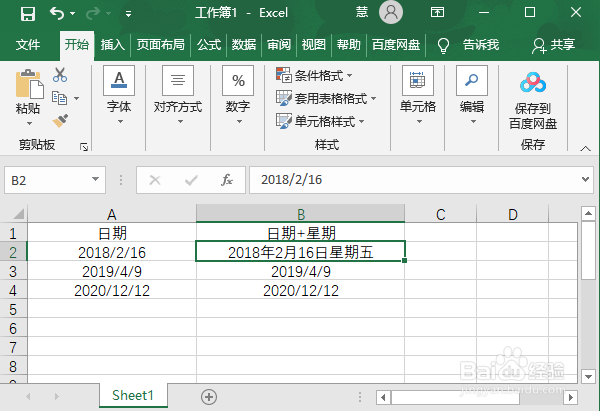600x411 pixels.
Task: Switch to the 数据 ribbon tab
Action: tap(243, 45)
